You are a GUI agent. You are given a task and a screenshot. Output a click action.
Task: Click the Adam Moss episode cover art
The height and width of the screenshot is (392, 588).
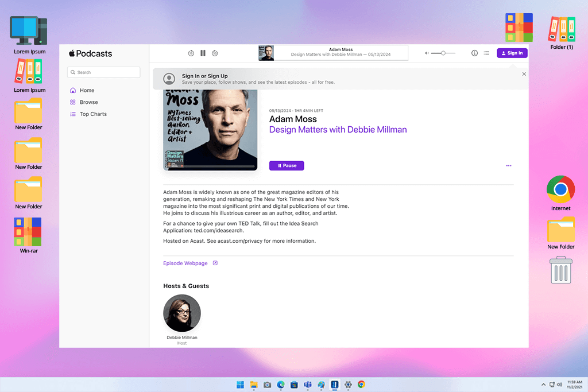(x=210, y=130)
